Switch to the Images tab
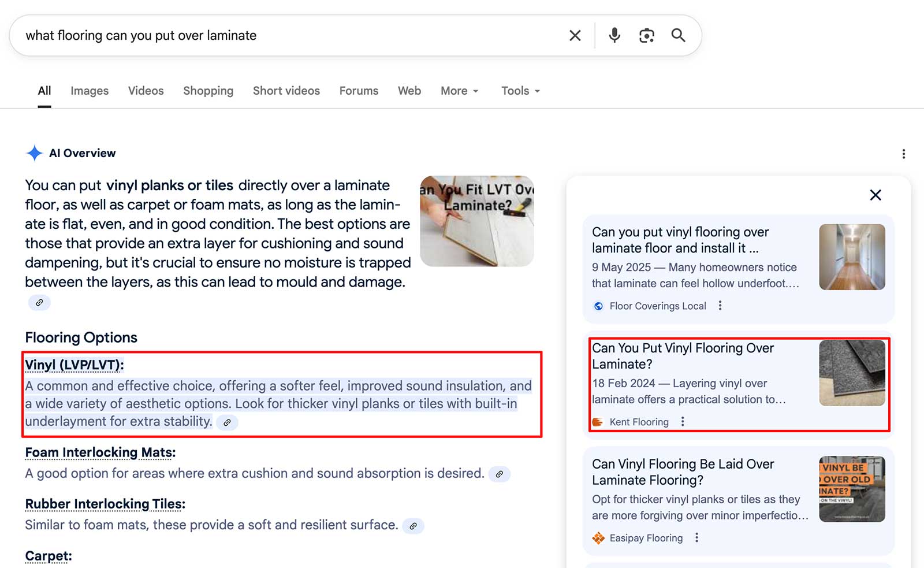The image size is (924, 568). 90,91
